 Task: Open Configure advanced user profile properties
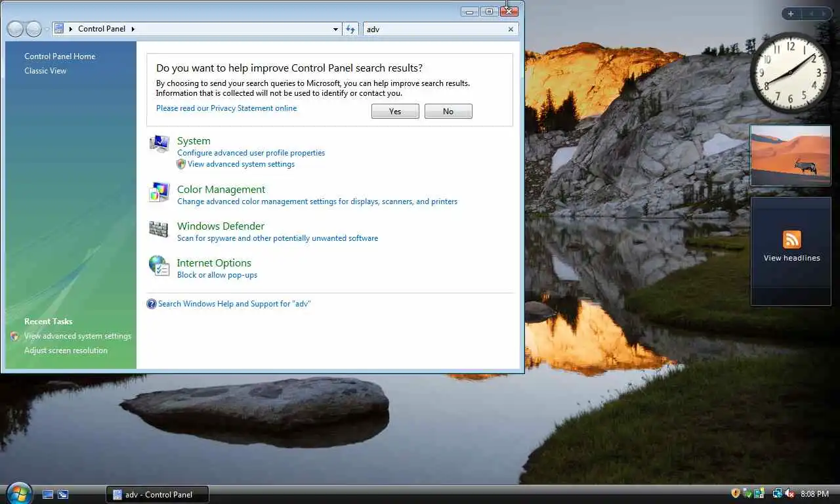(x=251, y=153)
